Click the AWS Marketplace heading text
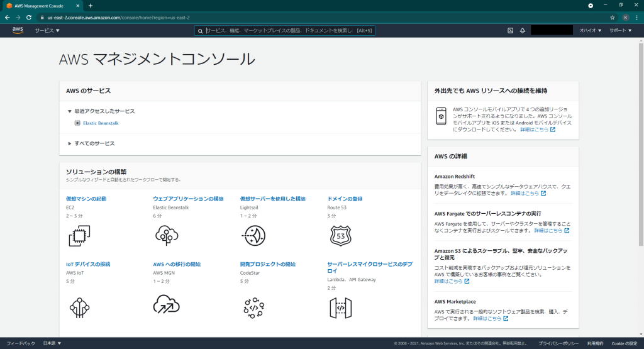 455,302
